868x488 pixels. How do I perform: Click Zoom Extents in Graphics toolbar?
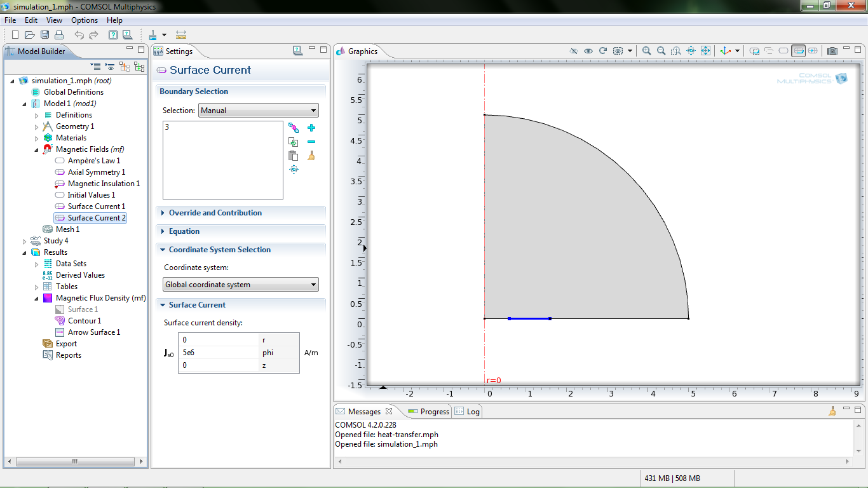[x=705, y=51]
